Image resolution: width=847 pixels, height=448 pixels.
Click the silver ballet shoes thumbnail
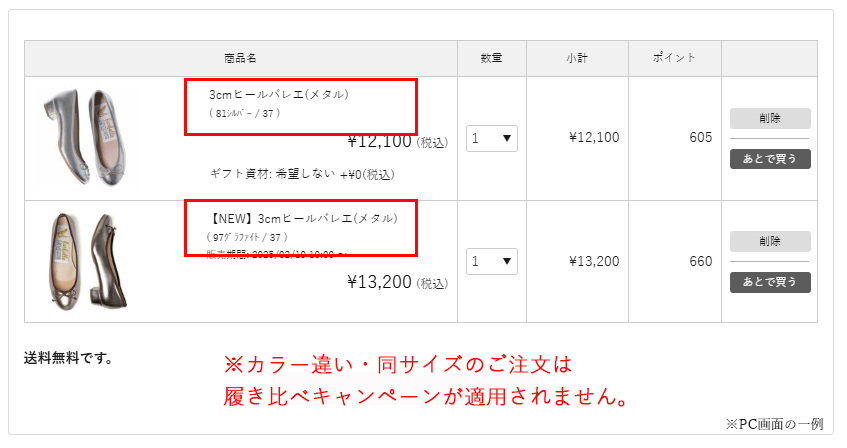pos(91,138)
